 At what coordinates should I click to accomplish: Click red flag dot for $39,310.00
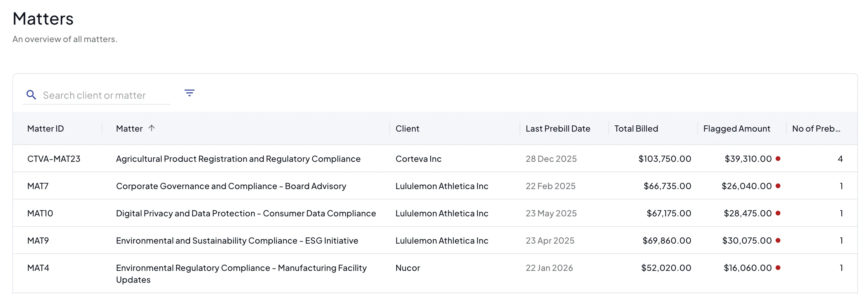click(x=778, y=159)
